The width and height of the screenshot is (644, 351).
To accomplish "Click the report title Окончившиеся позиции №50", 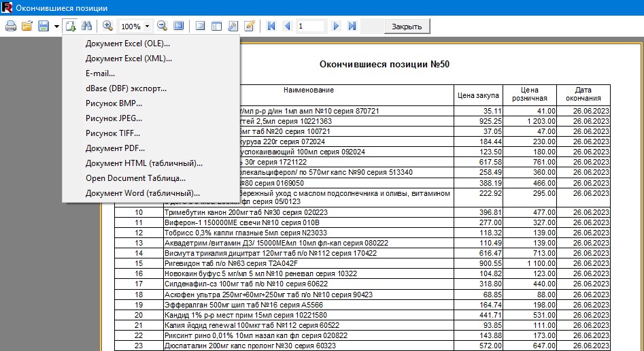I will [384, 65].
